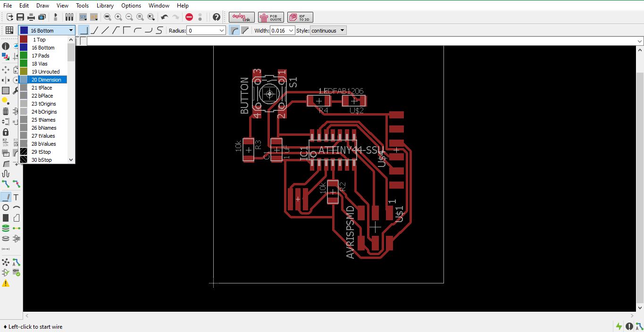Select the freehand S-curve wire bend style
The height and width of the screenshot is (332, 644).
[159, 30]
